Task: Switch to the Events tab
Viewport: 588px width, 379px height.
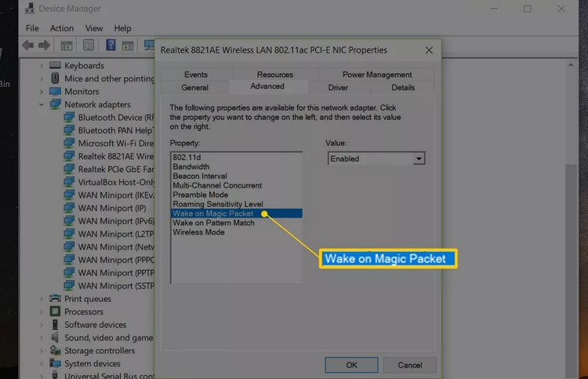Action: tap(196, 75)
